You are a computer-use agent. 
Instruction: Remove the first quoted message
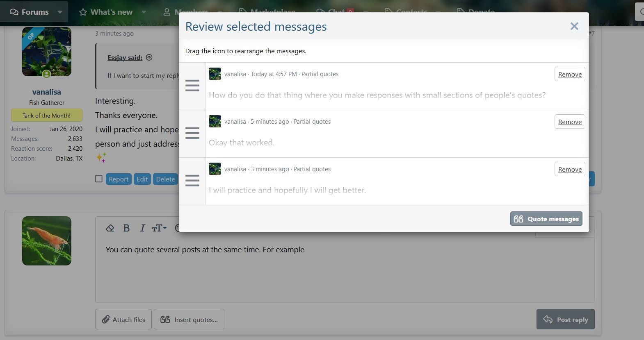569,74
